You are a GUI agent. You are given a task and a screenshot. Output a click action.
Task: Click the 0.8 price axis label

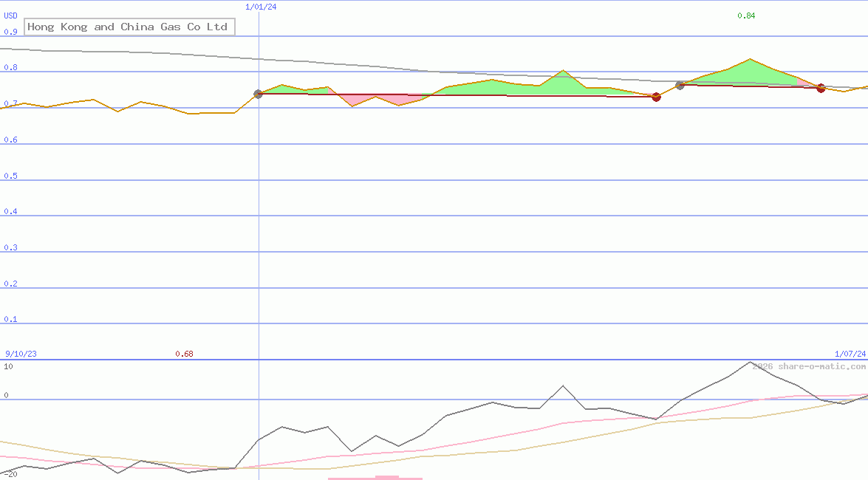(10, 67)
